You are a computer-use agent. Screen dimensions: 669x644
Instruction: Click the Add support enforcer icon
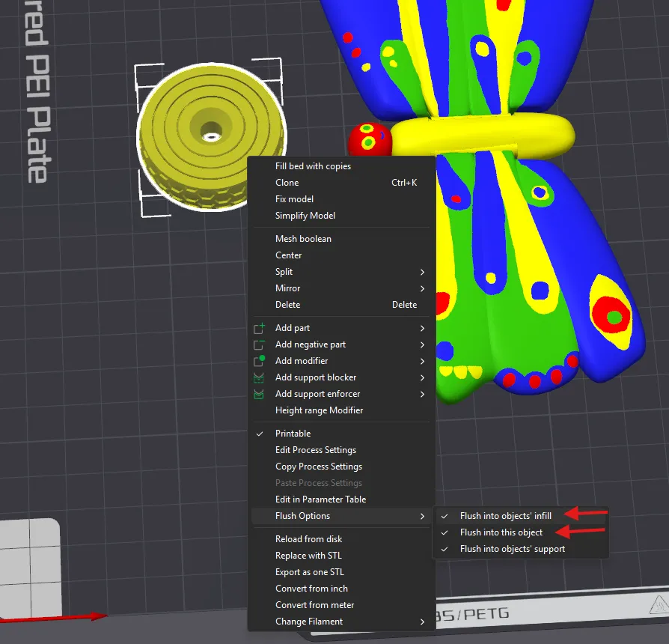click(x=260, y=394)
